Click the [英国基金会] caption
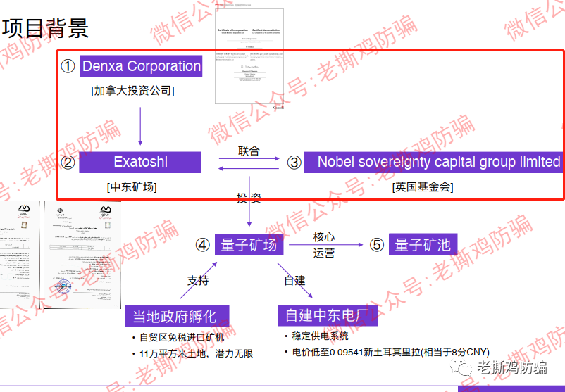Screen dimensions: 565x392 tap(423, 187)
